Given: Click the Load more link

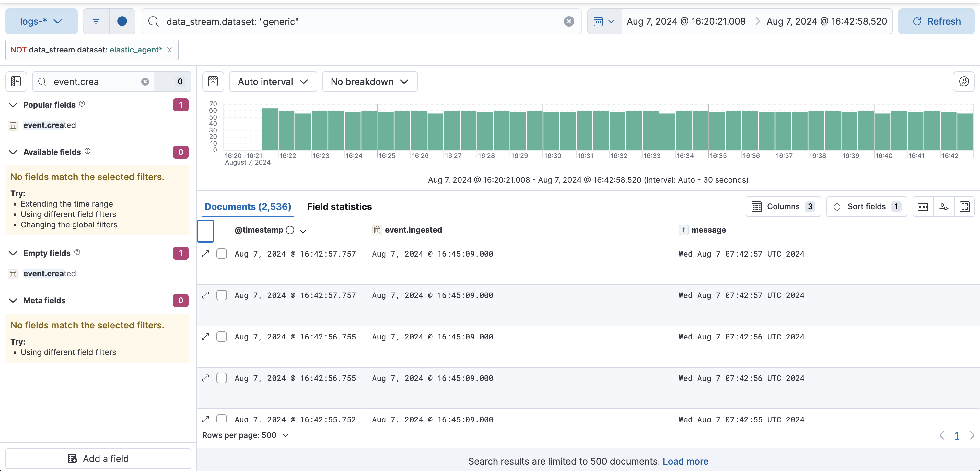Looking at the screenshot, I should [x=685, y=461].
